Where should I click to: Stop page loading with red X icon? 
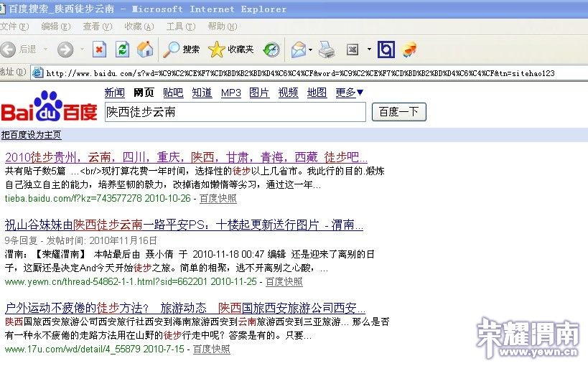(100, 50)
